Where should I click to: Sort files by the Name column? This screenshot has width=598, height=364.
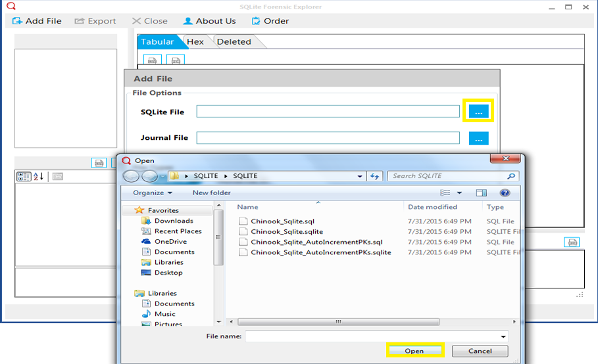pos(247,207)
